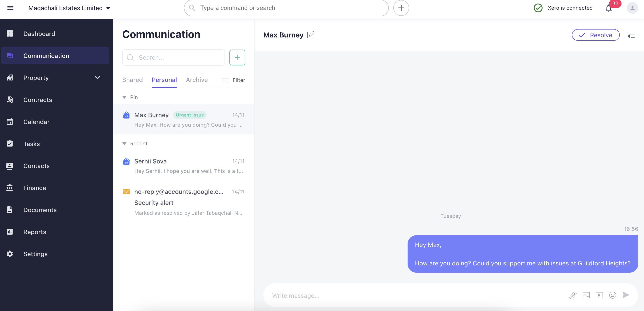This screenshot has height=311, width=644.
Task: Open Contracts in the sidebar
Action: pos(55,100)
